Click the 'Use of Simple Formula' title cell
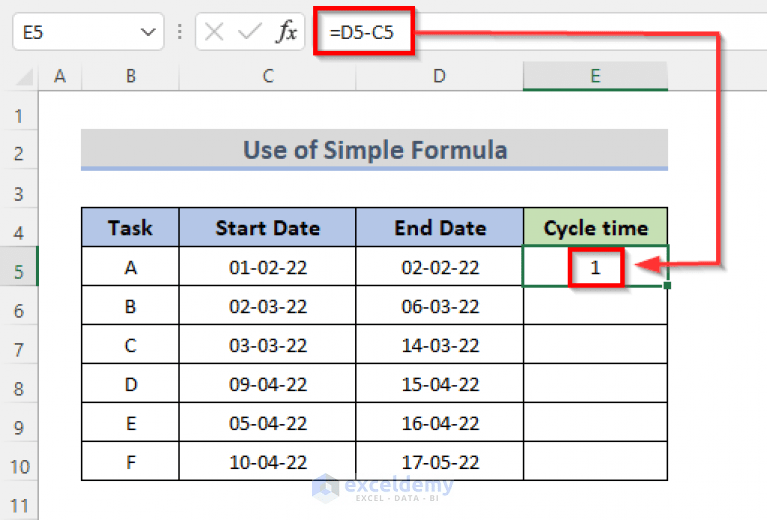Viewport: 767px width, 520px height. 374,150
